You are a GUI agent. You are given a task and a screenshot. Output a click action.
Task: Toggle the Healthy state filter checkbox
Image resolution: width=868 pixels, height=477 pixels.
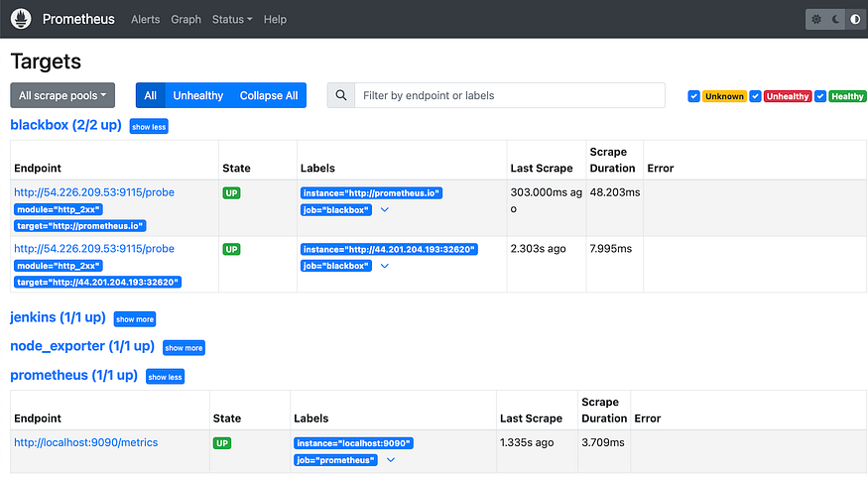[820, 96]
